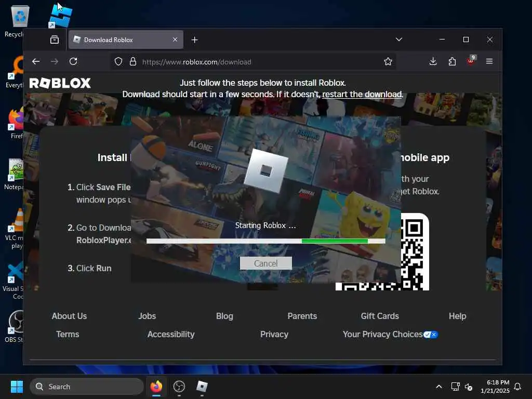
Task: Click the 'Just follow the steps below' heading
Action: [262, 83]
